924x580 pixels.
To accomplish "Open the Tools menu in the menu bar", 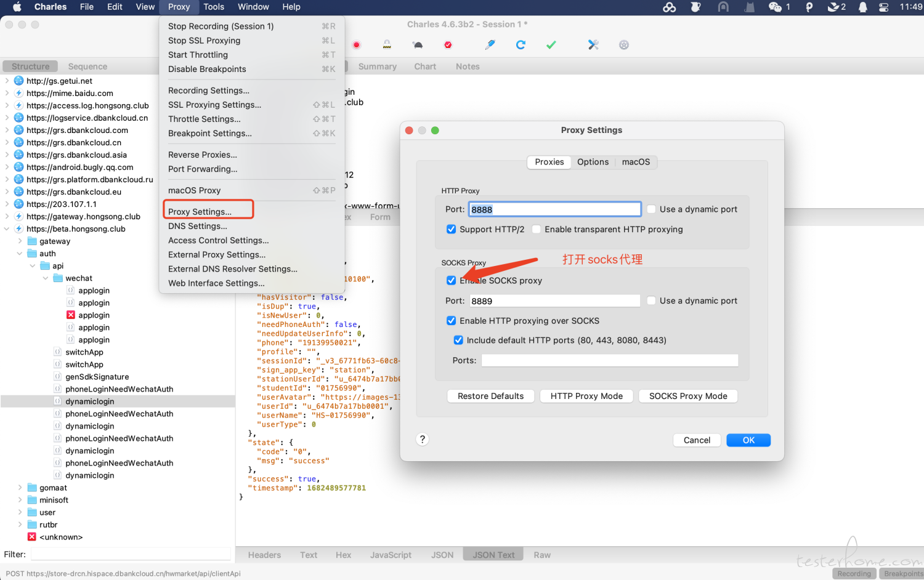I will tap(214, 7).
